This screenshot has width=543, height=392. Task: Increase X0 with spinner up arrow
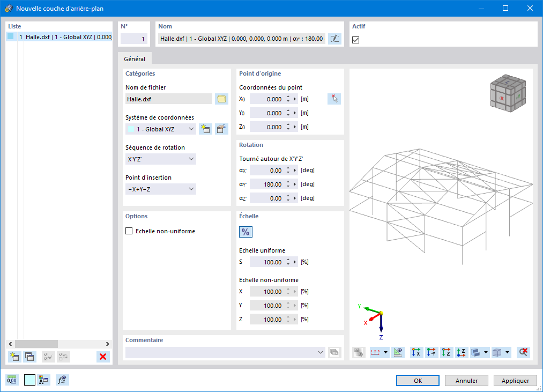click(288, 97)
